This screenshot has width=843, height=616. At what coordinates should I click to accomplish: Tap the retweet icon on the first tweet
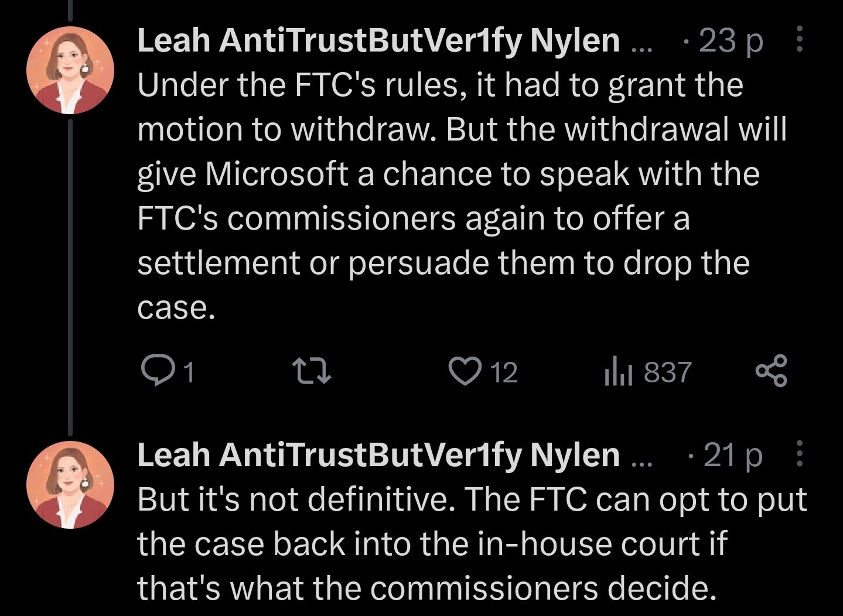point(312,372)
